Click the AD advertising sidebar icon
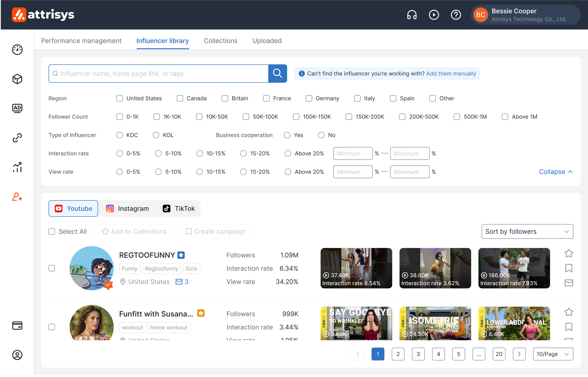Screen dimensions: 588x377 [x=17, y=108]
